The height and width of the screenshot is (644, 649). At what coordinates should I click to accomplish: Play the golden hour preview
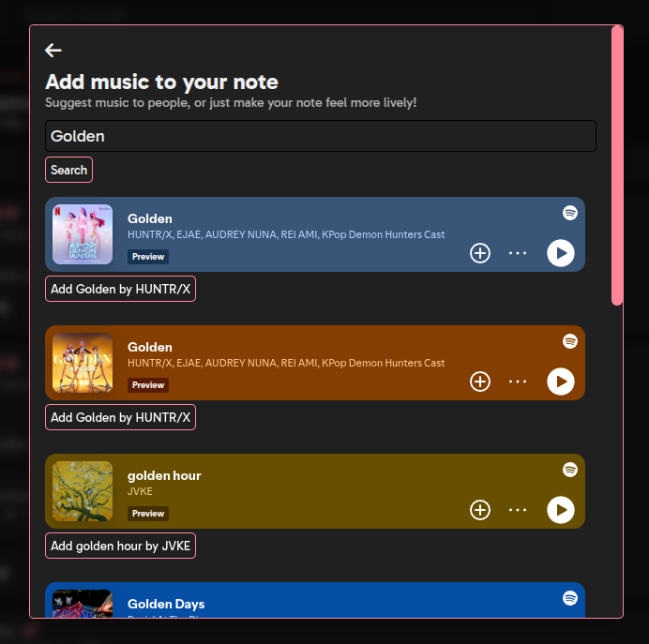tap(561, 510)
